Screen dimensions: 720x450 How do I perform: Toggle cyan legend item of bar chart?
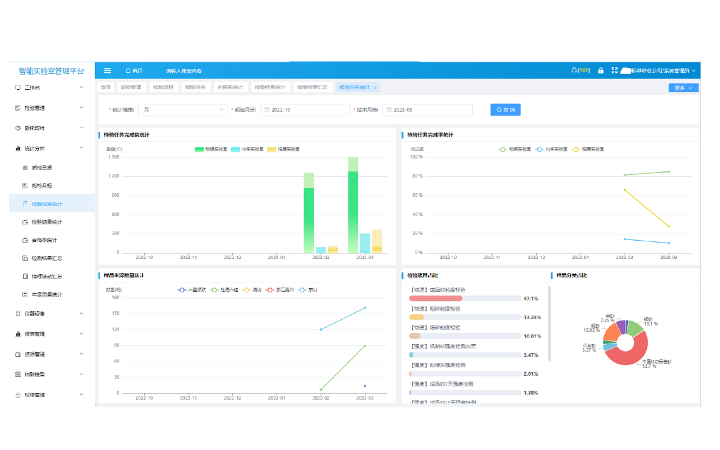click(x=247, y=149)
